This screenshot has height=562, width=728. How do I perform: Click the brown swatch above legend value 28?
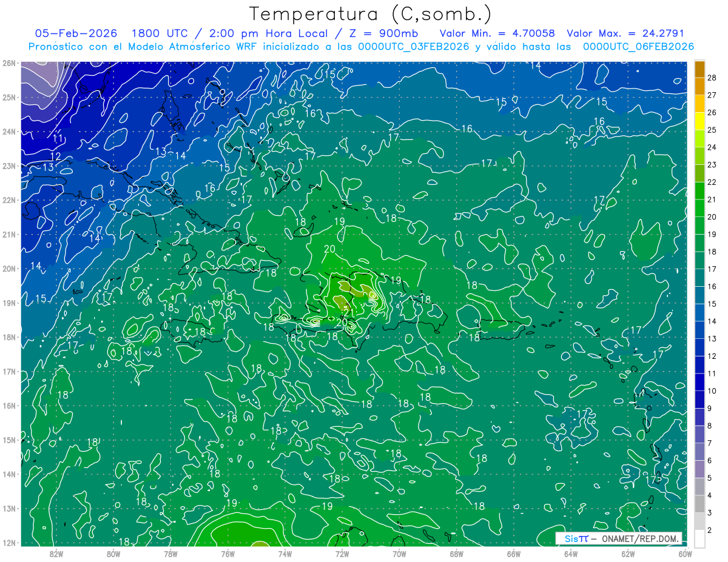point(699,69)
